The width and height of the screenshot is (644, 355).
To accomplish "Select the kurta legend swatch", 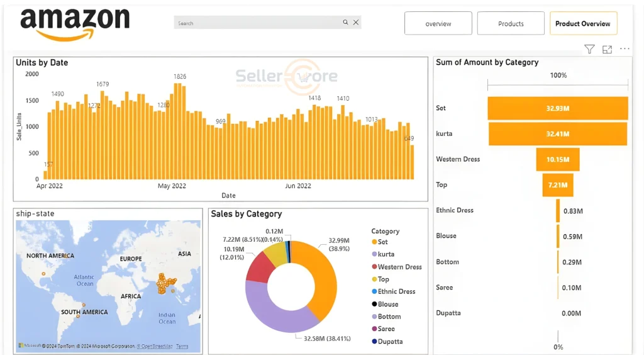I will 374,254.
